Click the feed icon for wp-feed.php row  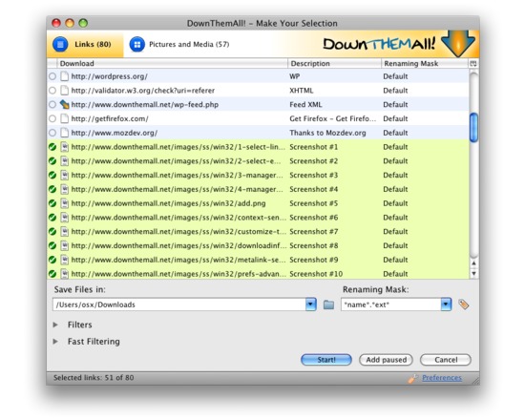click(x=64, y=104)
